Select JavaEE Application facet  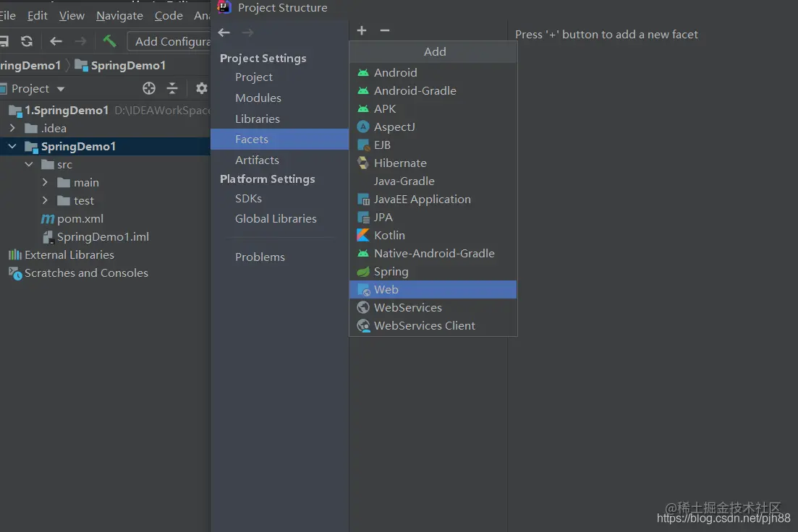click(433, 199)
